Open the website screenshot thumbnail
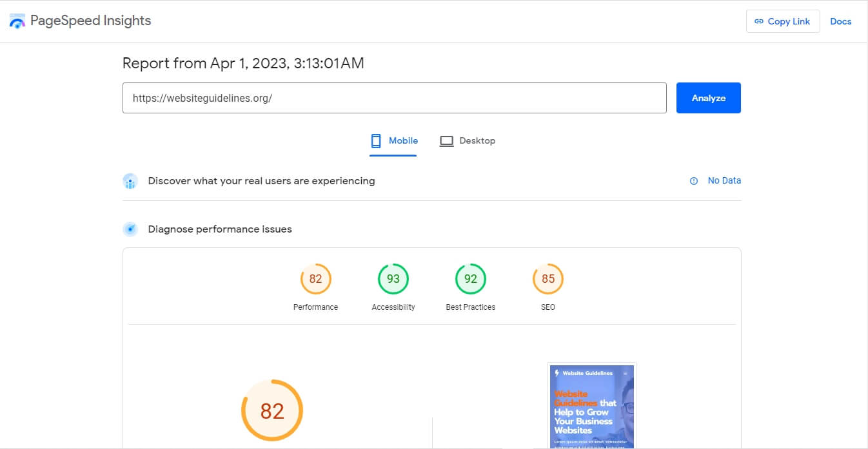The width and height of the screenshot is (868, 449). 591,406
